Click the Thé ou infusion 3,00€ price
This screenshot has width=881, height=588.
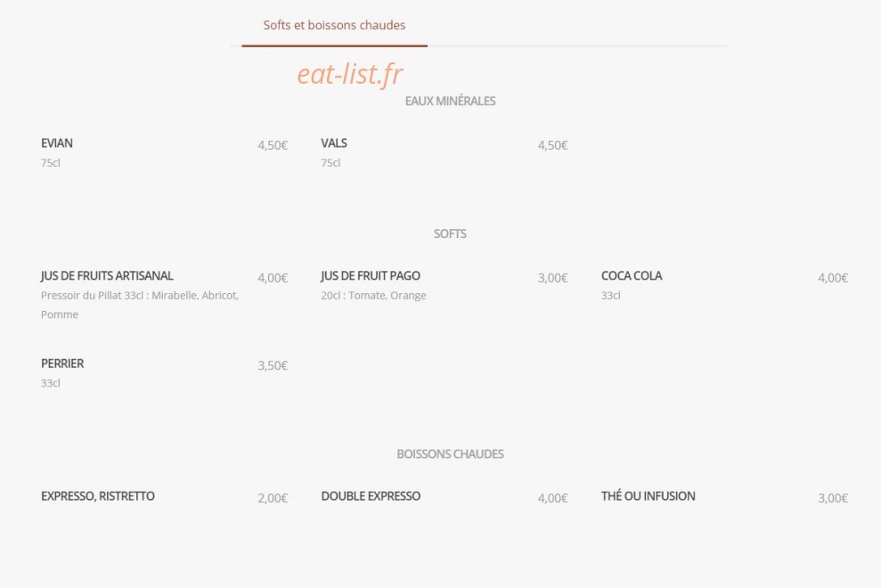click(x=833, y=499)
